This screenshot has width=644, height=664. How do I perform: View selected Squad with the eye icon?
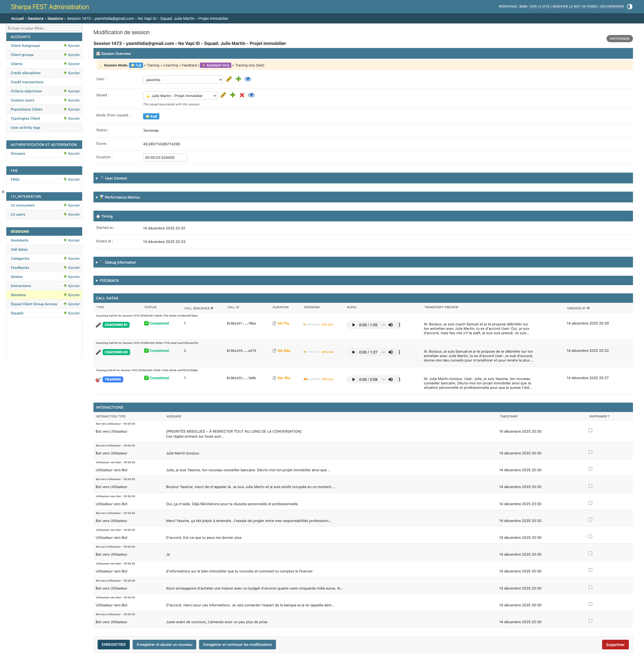pyautogui.click(x=251, y=95)
